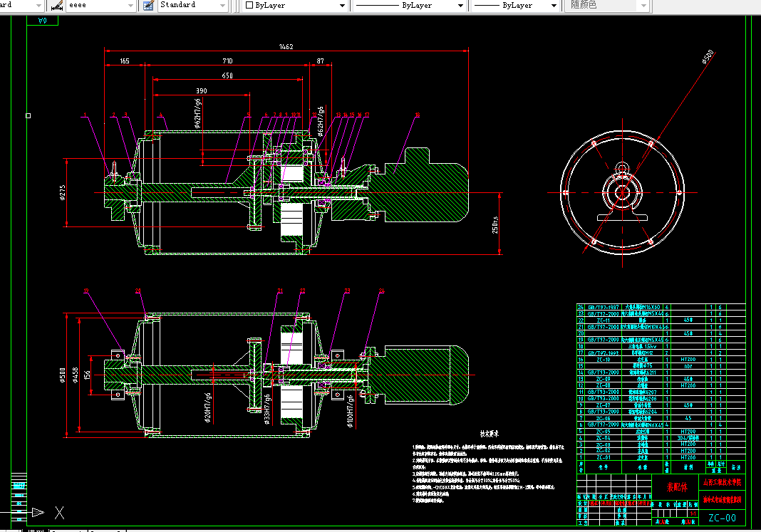Screen dimensions: 761x532
Task: Click the Table Style icon
Action: click(x=148, y=6)
